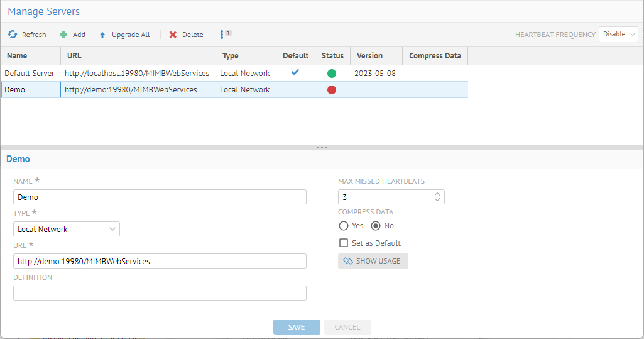Enable the Set as Default checkbox
Image resolution: width=644 pixels, height=339 pixels.
[x=344, y=243]
